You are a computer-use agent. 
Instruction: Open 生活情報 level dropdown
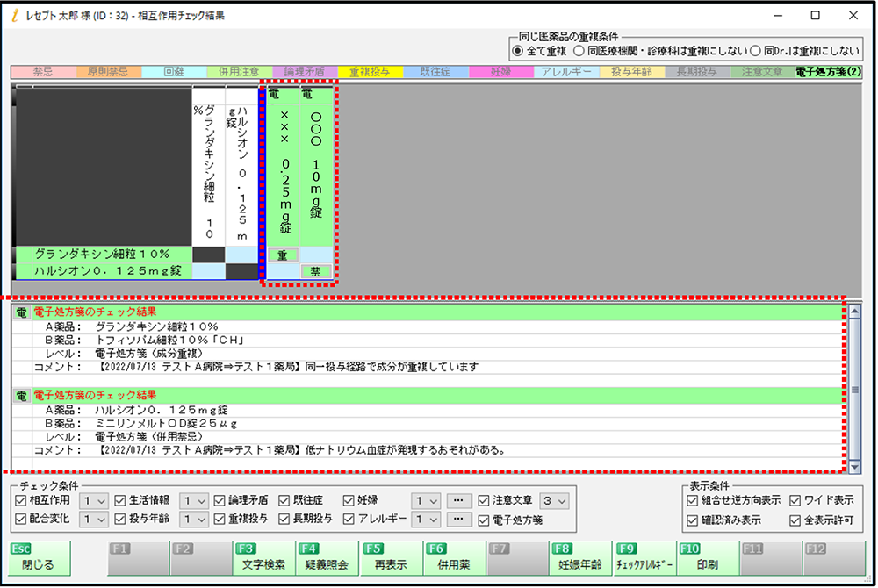194,501
